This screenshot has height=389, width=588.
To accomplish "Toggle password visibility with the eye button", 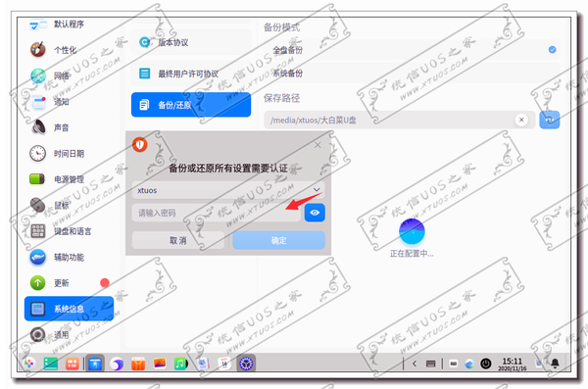I will [315, 213].
